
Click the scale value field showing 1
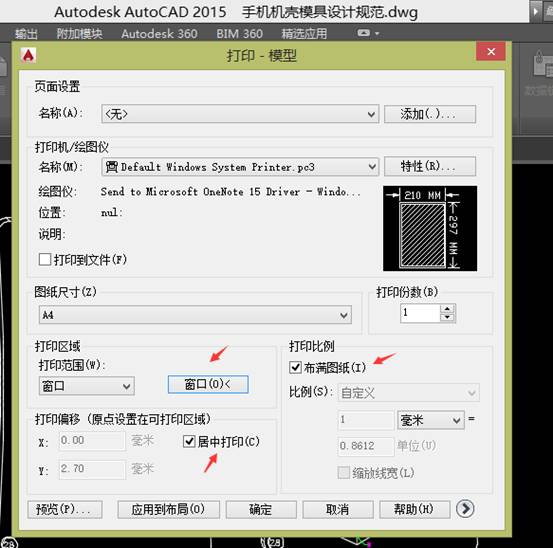(366, 420)
